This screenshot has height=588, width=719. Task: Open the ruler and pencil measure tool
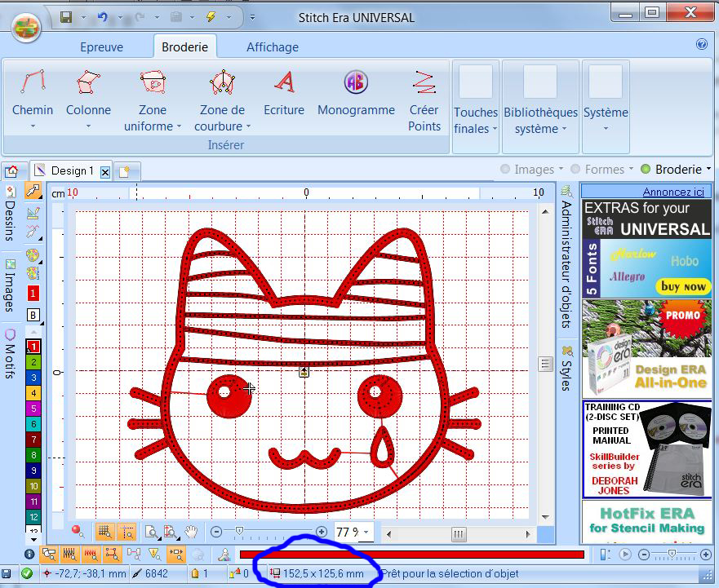(x=33, y=213)
